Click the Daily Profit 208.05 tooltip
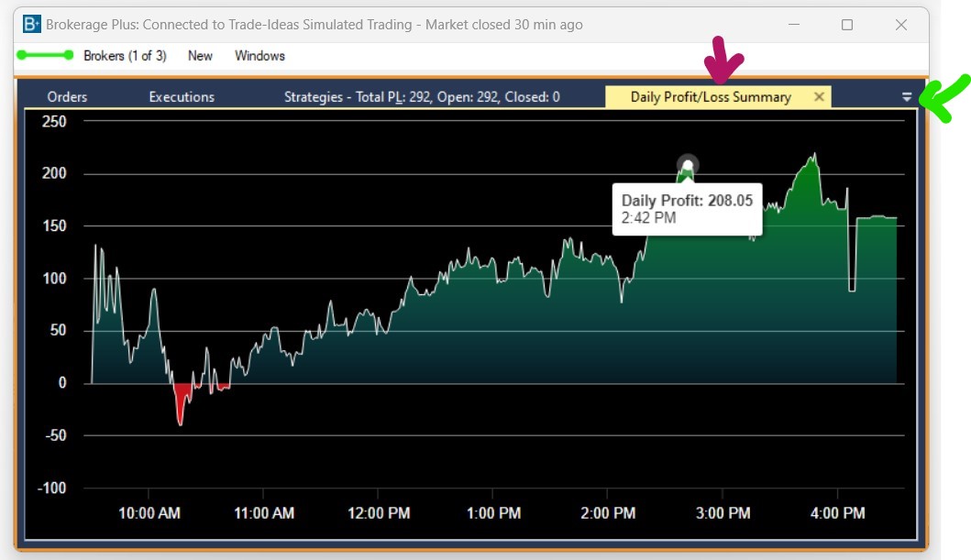Screen dimensions: 971x560 pyautogui.click(x=686, y=209)
